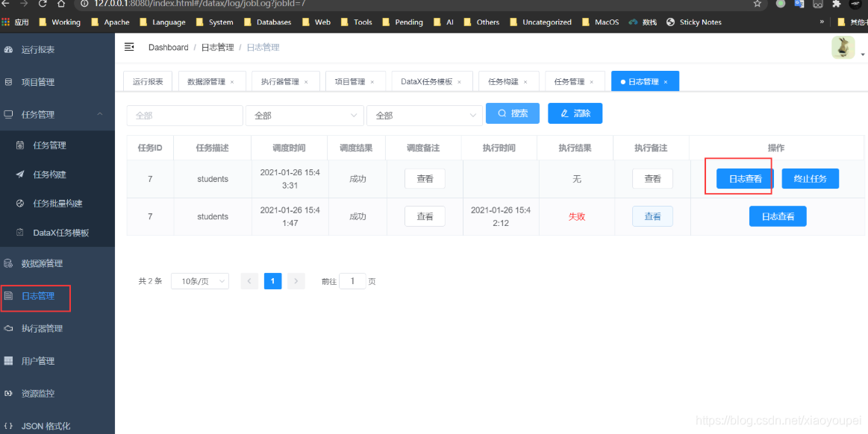
Task: Close the 执行器管理 tab
Action: (x=305, y=82)
